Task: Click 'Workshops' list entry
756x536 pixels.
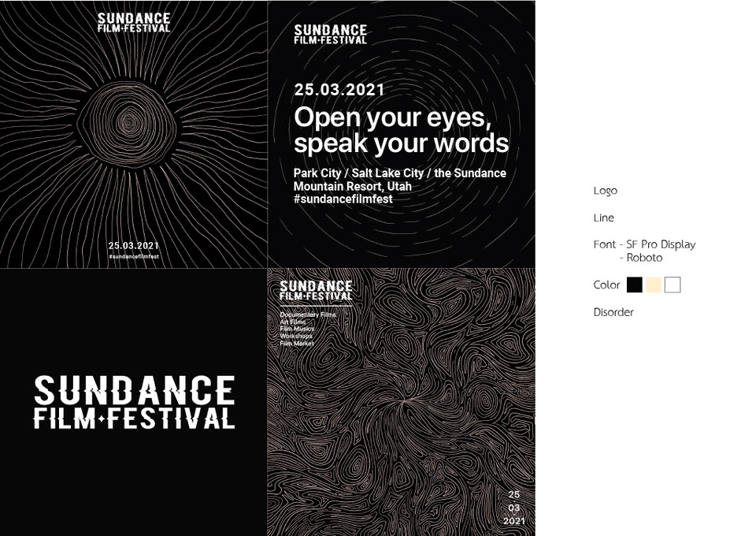Action: (x=296, y=336)
